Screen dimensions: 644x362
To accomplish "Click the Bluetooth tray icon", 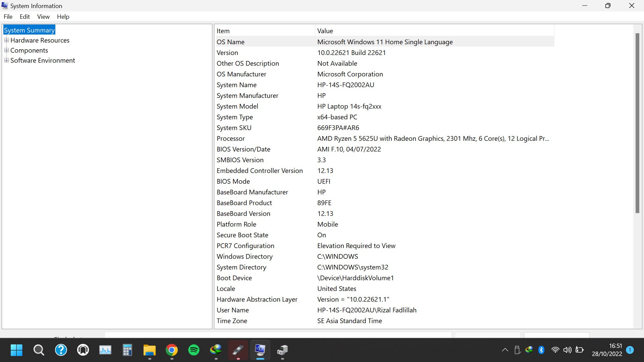I will (541, 350).
